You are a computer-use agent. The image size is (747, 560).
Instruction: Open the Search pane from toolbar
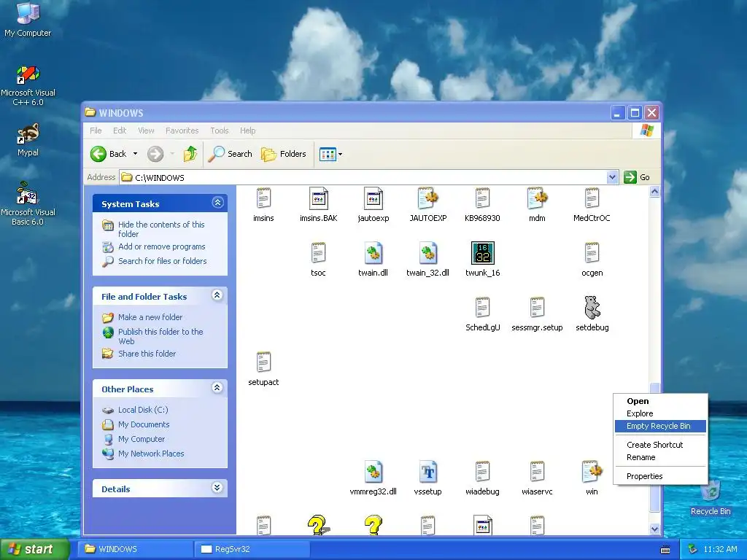(230, 154)
